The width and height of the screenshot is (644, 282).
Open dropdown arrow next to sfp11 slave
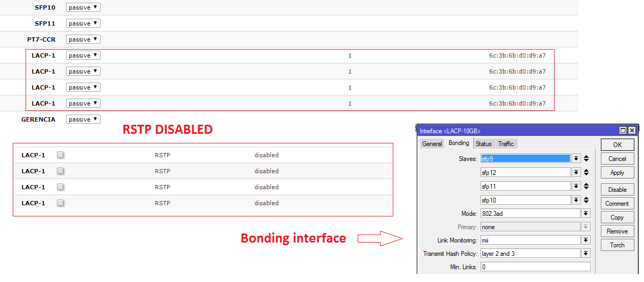[576, 186]
